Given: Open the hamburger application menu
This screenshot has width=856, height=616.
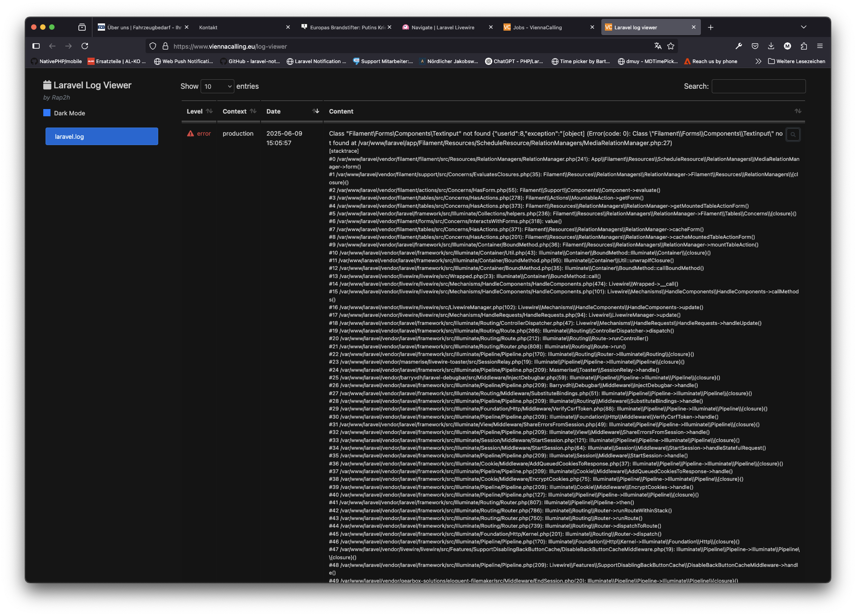Looking at the screenshot, I should (820, 46).
